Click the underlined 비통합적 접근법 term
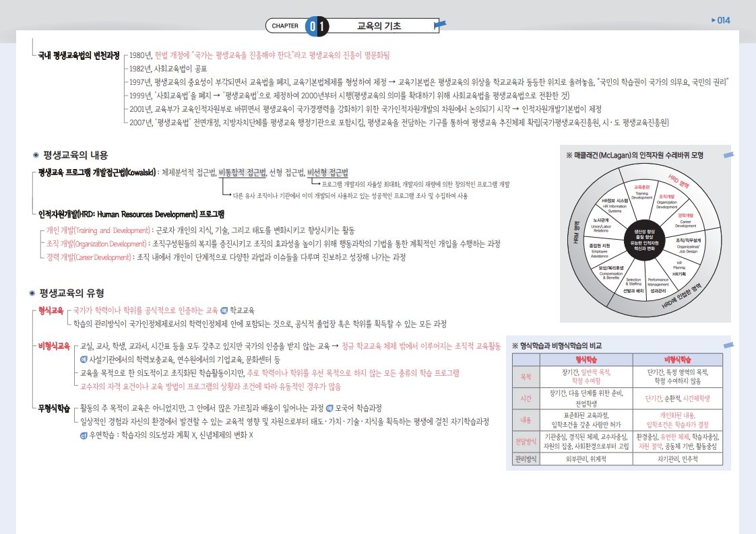756x534 pixels. (243, 172)
